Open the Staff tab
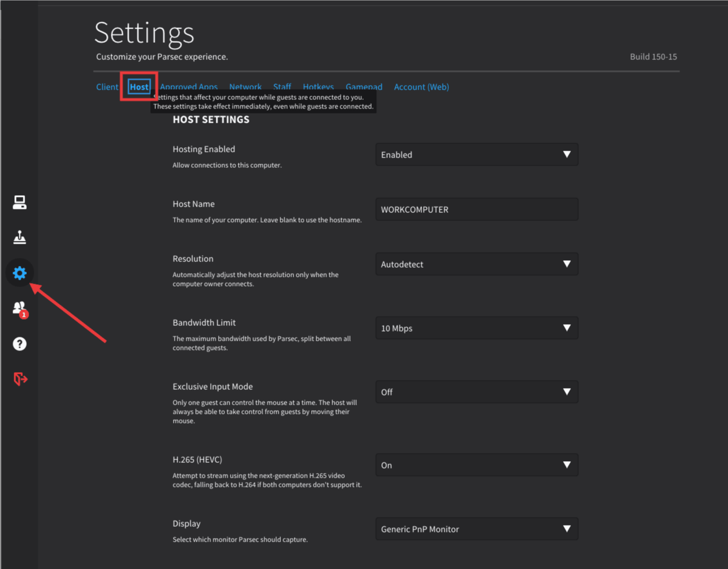Screen dimensions: 728x569 tap(282, 86)
